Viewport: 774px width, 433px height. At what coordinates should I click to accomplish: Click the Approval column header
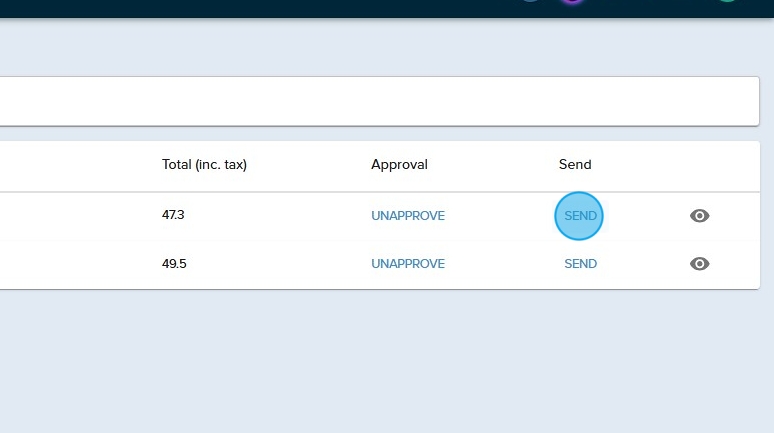coord(399,165)
